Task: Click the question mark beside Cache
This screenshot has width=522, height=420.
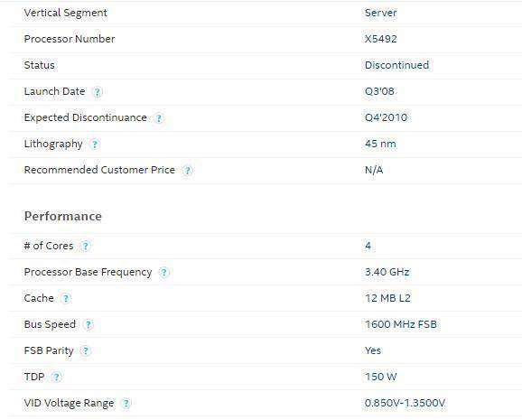Action: tap(66, 299)
